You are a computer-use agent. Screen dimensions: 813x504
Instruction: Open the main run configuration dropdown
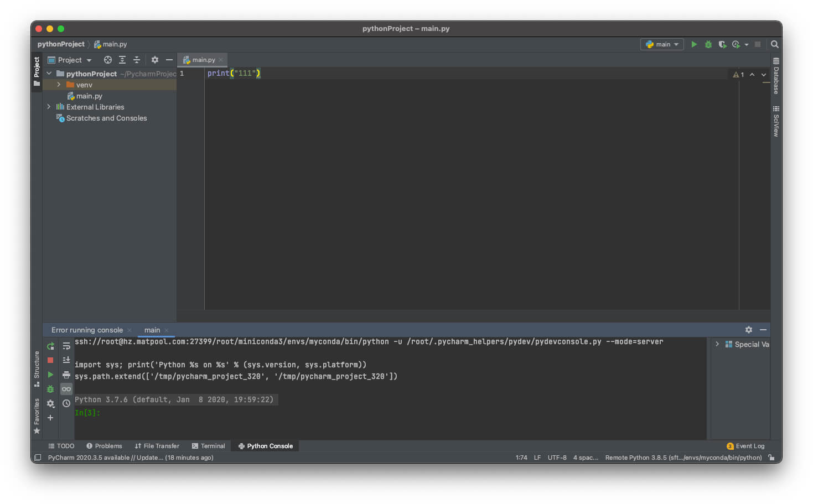[x=662, y=44]
